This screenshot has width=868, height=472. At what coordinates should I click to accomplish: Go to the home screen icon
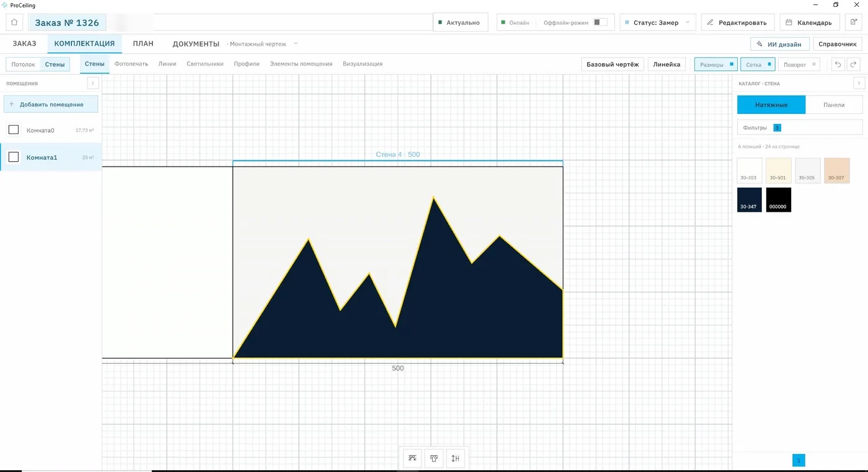(14, 22)
